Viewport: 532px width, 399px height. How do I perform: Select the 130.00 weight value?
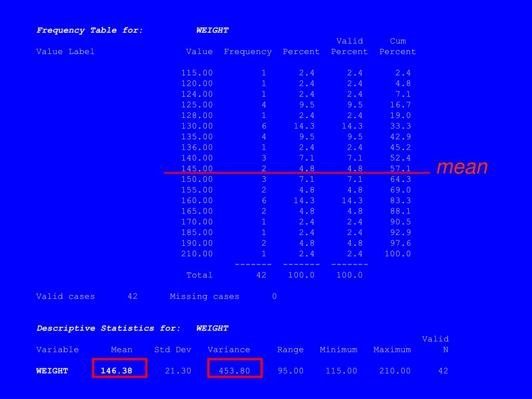(x=197, y=126)
